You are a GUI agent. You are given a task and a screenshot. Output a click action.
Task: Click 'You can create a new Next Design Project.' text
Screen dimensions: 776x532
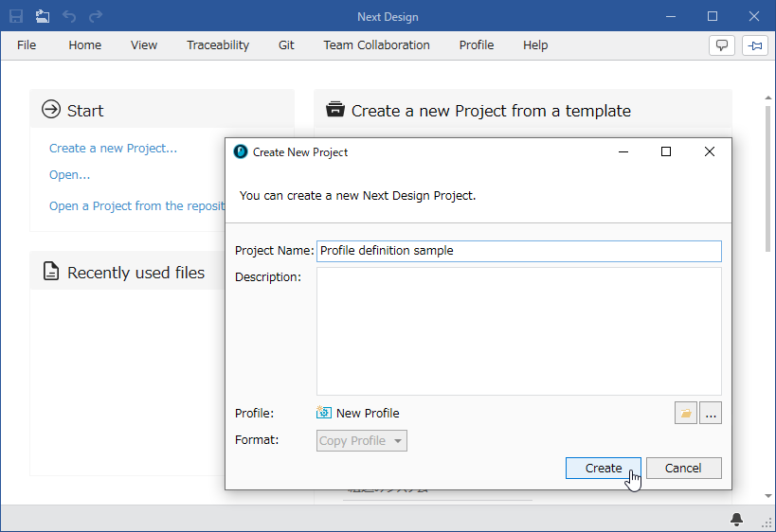click(x=357, y=196)
